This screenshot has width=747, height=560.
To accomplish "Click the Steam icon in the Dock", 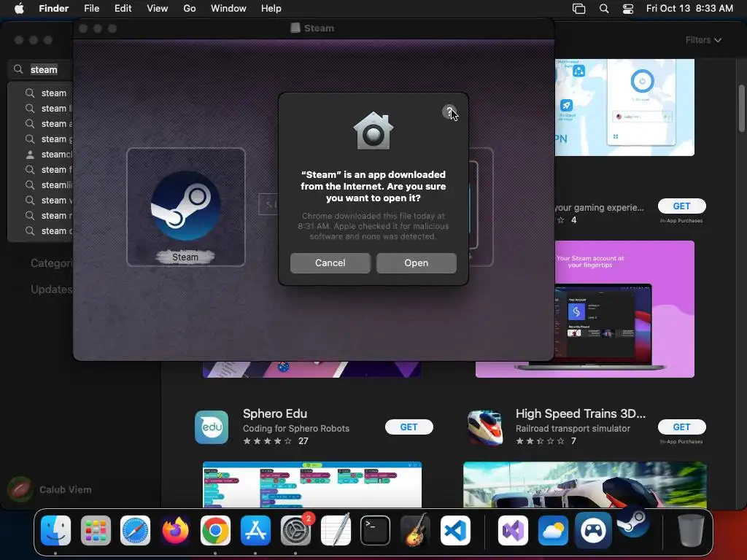I will (x=632, y=523).
